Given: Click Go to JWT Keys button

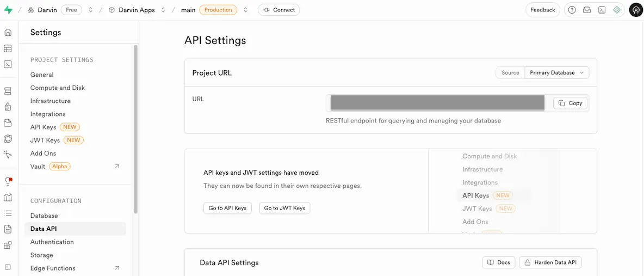Looking at the screenshot, I should point(284,208).
